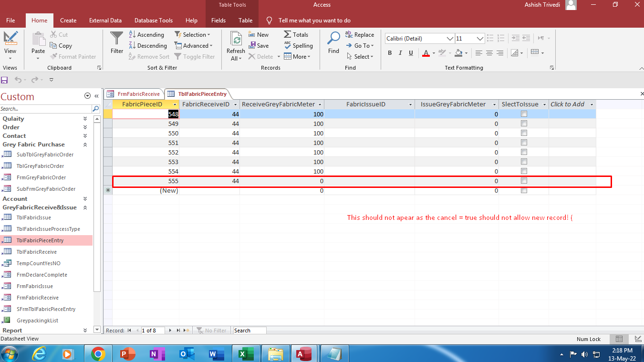This screenshot has height=362, width=644.
Task: Open the font size dropdown
Action: point(480,39)
